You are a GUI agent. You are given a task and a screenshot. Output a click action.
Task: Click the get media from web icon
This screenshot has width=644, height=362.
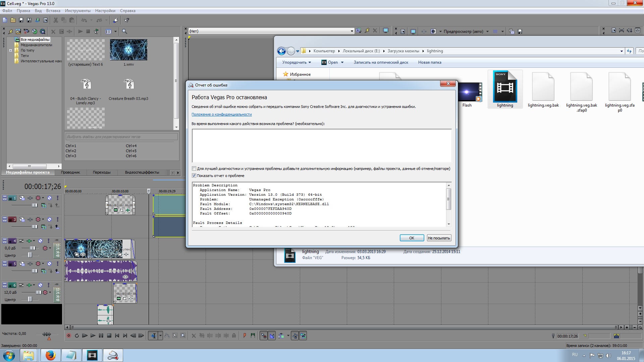click(43, 32)
